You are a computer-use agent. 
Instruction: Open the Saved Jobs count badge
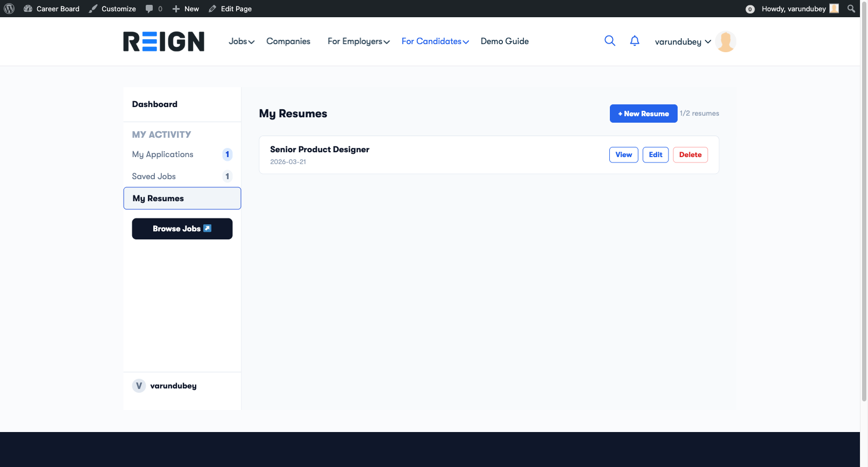[227, 176]
